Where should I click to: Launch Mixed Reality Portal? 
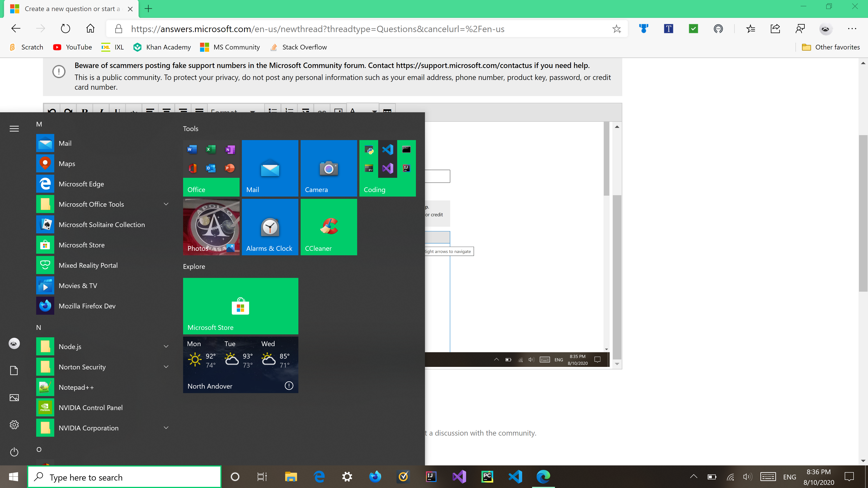(x=103, y=265)
